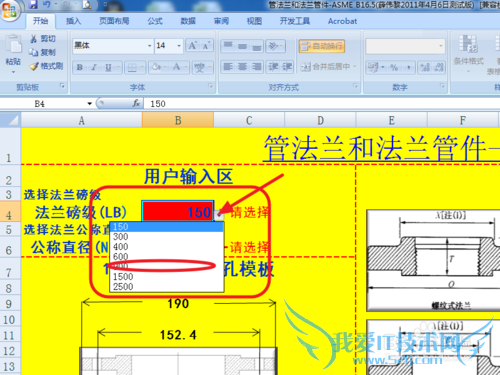The height and width of the screenshot is (375, 500).
Task: Switch to the 页面布局 tab
Action: point(114,21)
